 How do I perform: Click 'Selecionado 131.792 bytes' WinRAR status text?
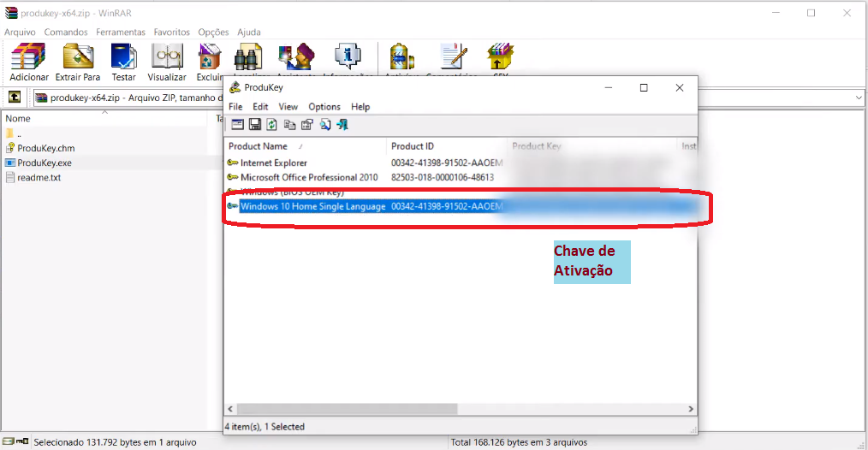[x=116, y=442]
